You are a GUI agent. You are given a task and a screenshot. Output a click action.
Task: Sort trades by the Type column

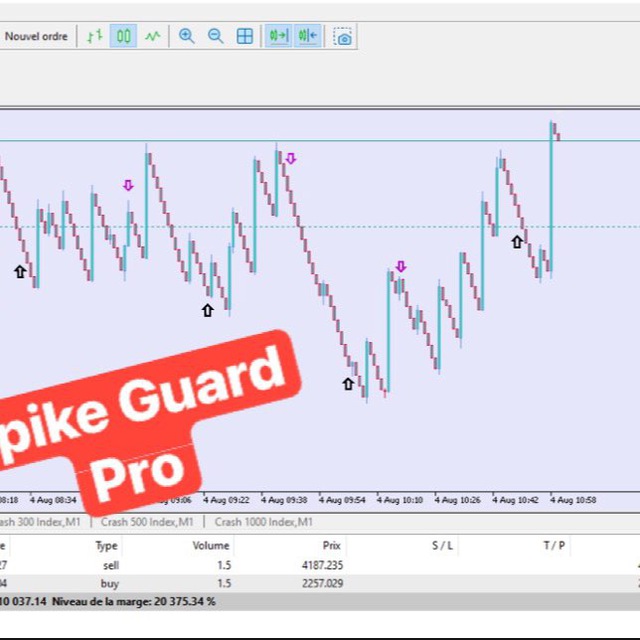pos(107,546)
